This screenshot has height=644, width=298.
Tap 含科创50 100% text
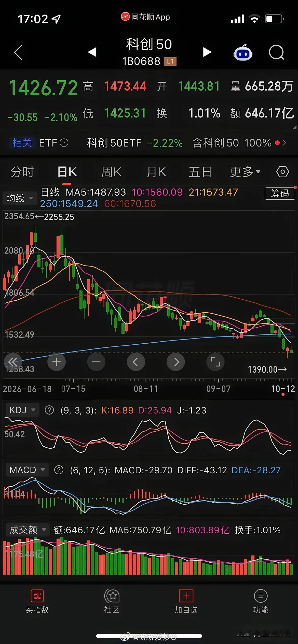point(232,143)
